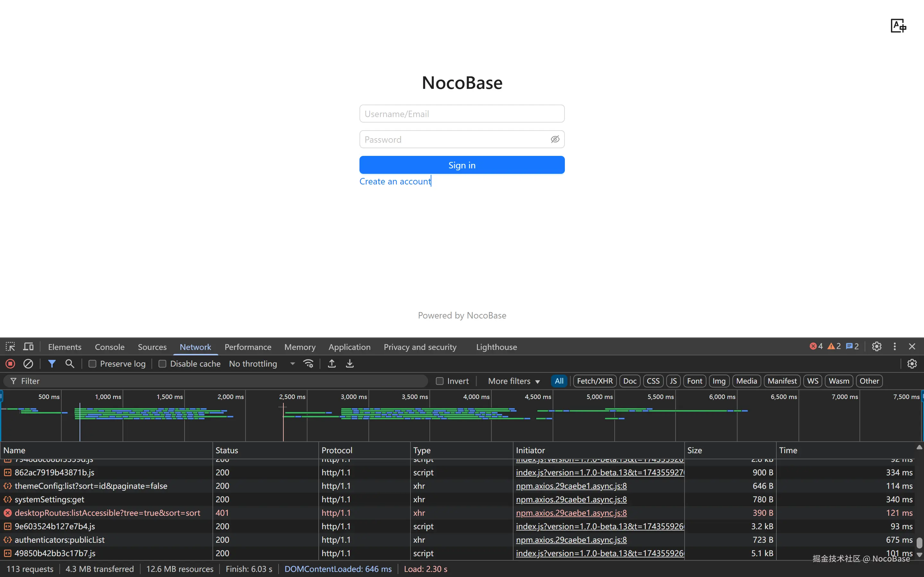Export HAR file download icon
Image resolution: width=924 pixels, height=577 pixels.
(350, 364)
